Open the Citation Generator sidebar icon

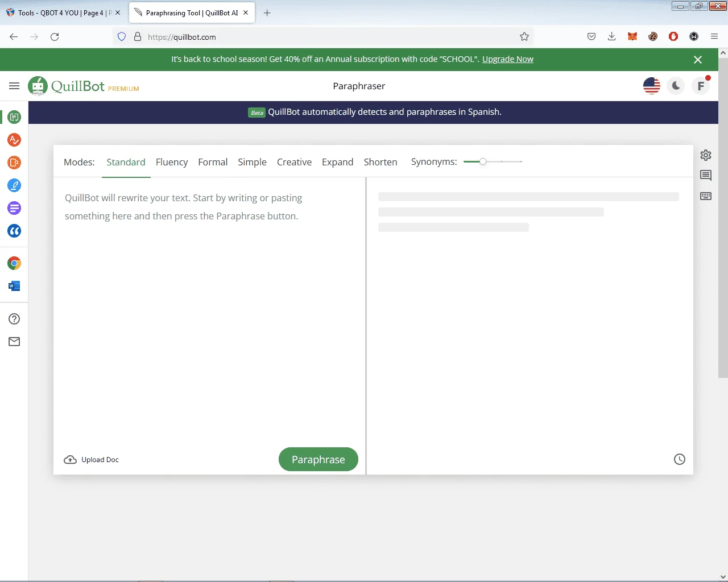pos(14,231)
